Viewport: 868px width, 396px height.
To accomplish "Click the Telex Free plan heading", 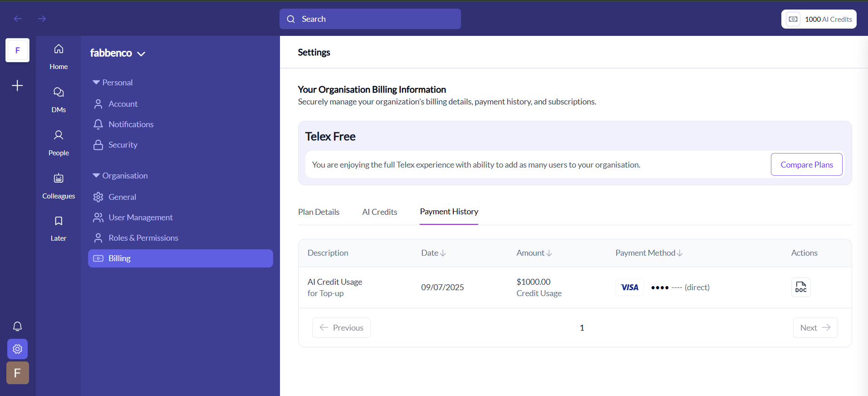I will 330,137.
